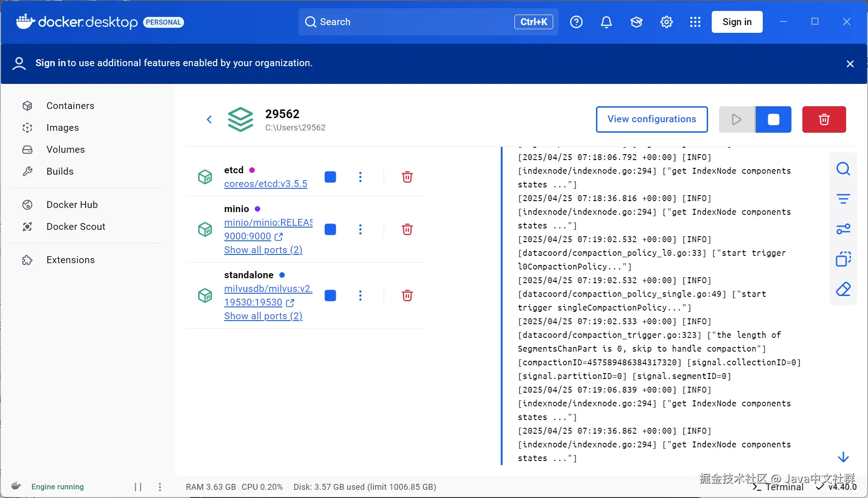Open the notifications bell
This screenshot has height=498, width=868.
pyautogui.click(x=606, y=22)
